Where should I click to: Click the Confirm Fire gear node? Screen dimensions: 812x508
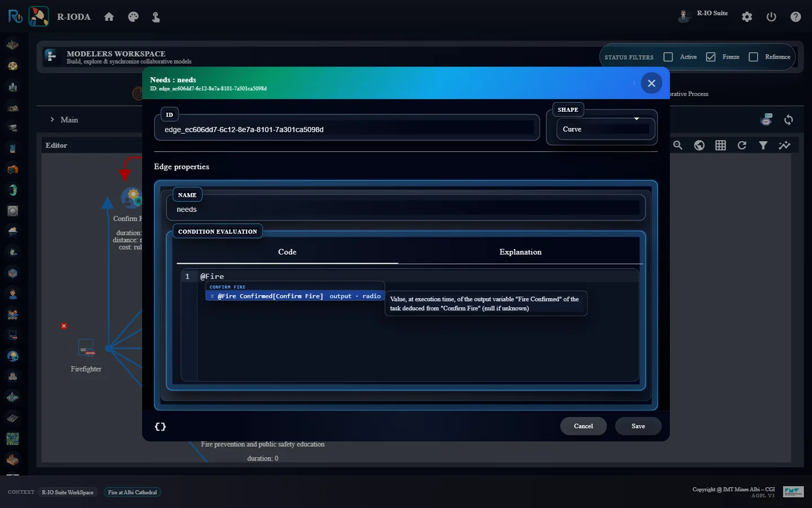point(132,198)
